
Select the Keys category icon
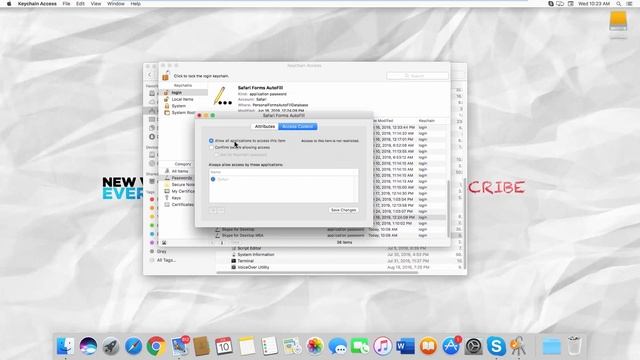[167, 198]
